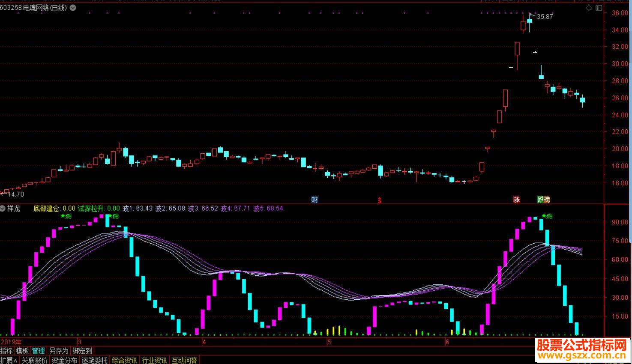632x364 pixels.
Task: Click the 603258 stock code title
Action: tap(11, 8)
